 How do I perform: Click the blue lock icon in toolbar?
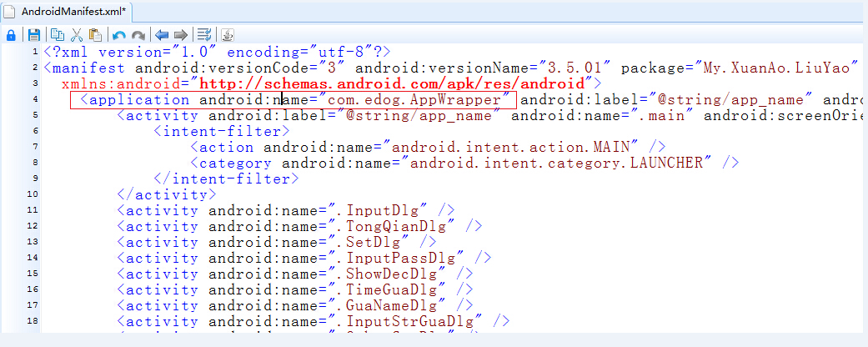tap(11, 35)
